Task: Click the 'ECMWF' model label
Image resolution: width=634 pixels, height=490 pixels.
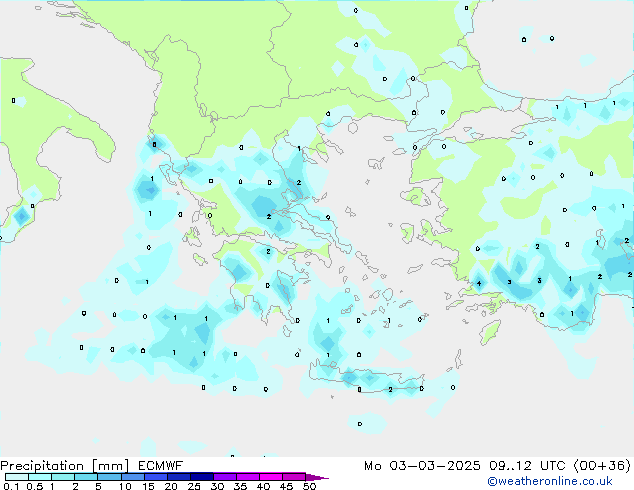Action: 161,466
